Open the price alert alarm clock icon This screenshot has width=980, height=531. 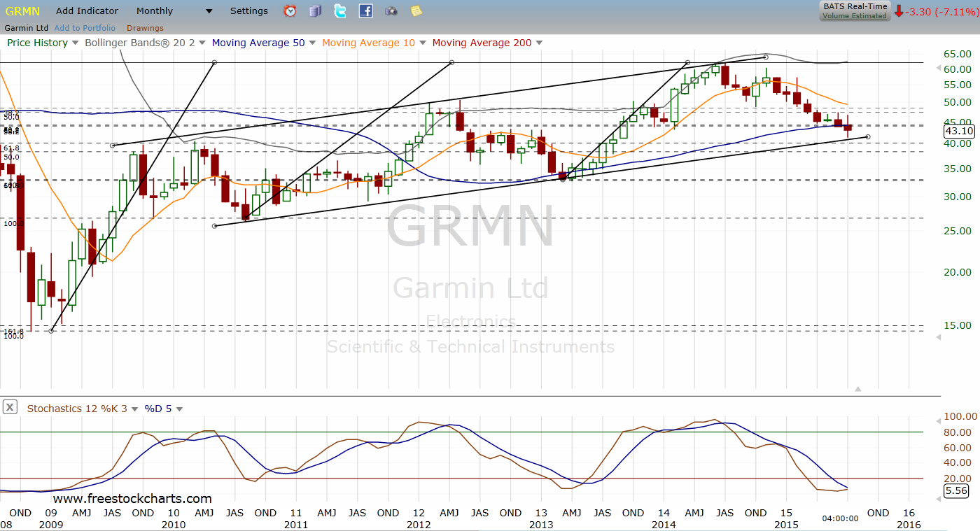coord(289,10)
